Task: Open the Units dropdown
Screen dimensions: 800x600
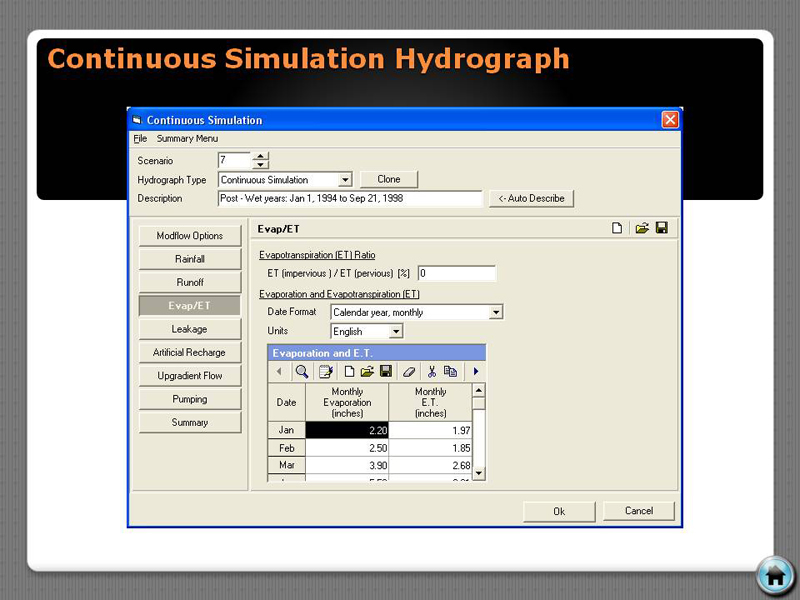Action: pos(396,331)
